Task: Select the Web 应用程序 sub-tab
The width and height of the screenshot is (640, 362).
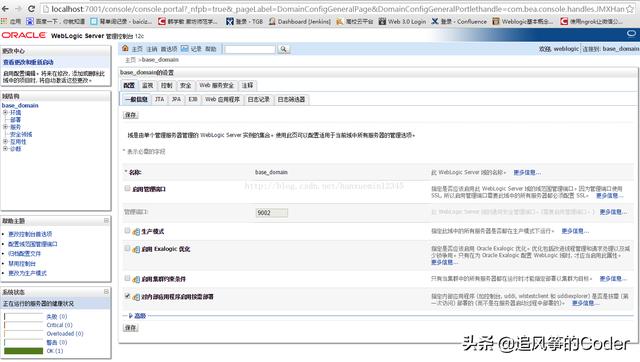Action: [222, 99]
